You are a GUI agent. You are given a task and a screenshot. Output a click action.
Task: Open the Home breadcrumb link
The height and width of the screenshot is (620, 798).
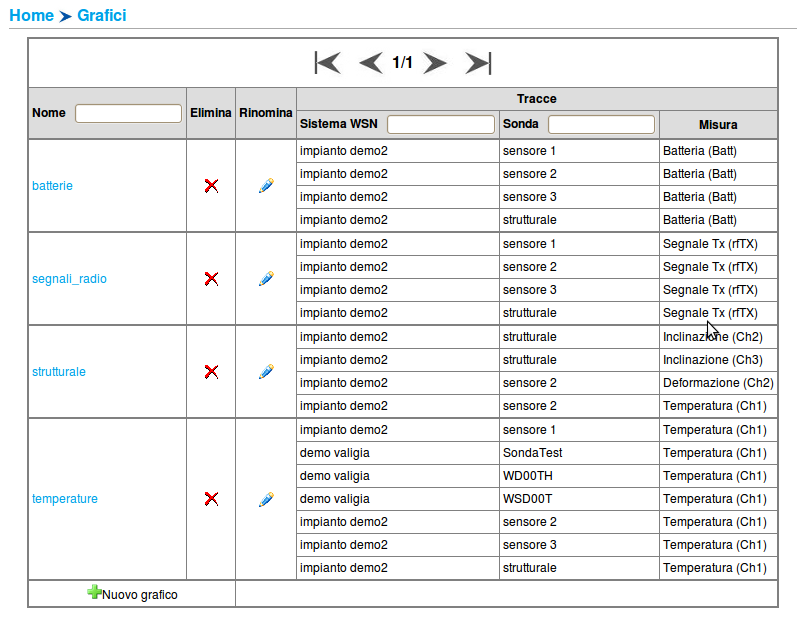(32, 15)
